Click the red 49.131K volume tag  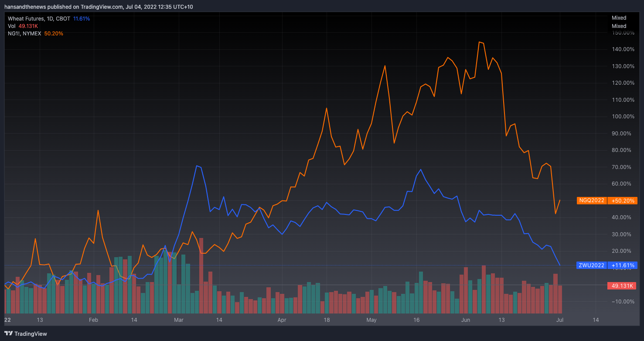(x=622, y=286)
